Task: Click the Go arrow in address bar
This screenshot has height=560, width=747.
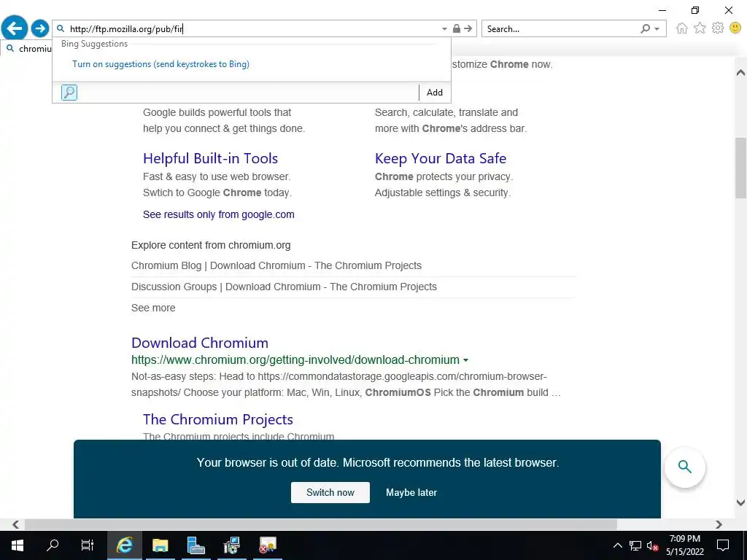Action: tap(468, 28)
